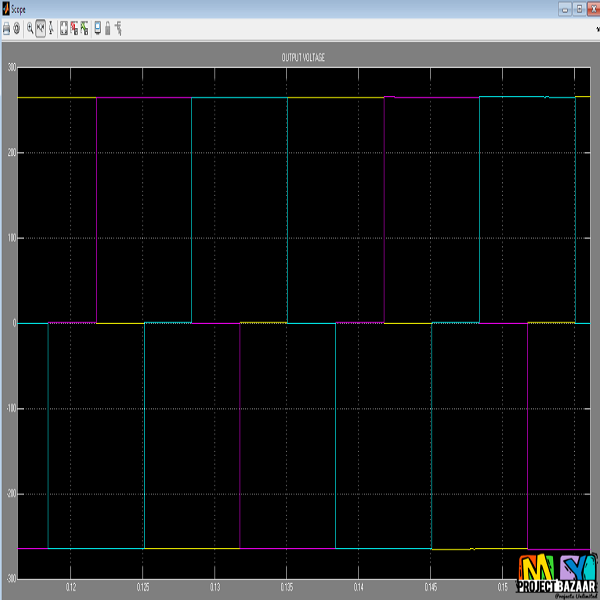Click the OUTPUT VOLTAGE plot title

pyautogui.click(x=303, y=58)
